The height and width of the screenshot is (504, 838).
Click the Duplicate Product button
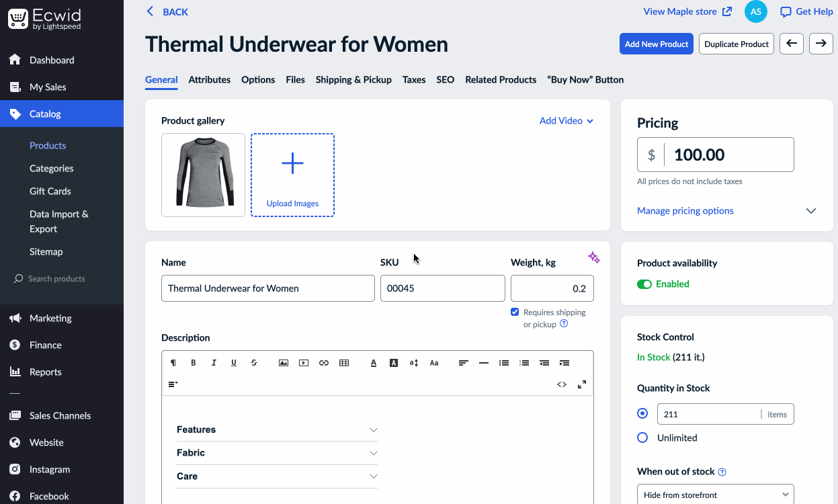(x=737, y=44)
